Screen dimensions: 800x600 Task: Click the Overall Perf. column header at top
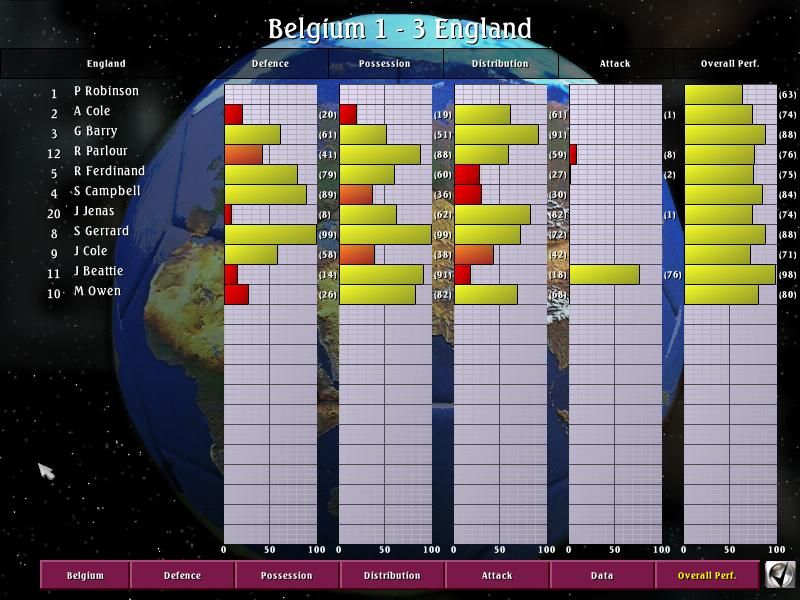tap(730, 64)
